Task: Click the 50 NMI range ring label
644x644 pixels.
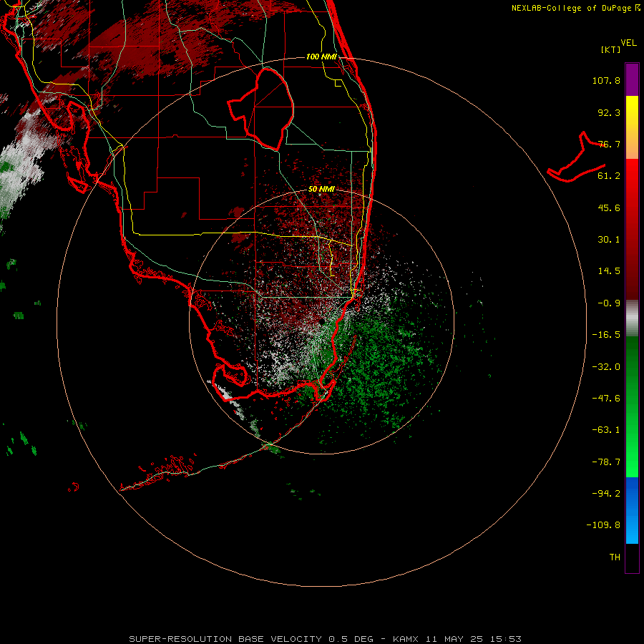Action: click(321, 189)
